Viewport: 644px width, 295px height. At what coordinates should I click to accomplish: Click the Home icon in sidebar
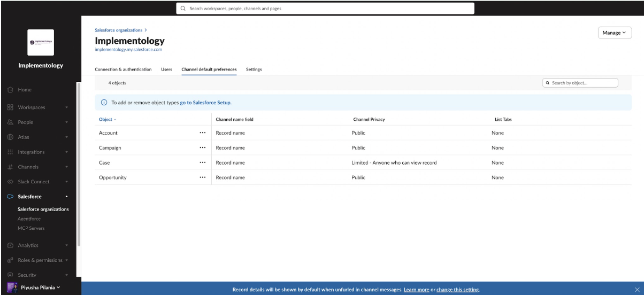pyautogui.click(x=11, y=90)
